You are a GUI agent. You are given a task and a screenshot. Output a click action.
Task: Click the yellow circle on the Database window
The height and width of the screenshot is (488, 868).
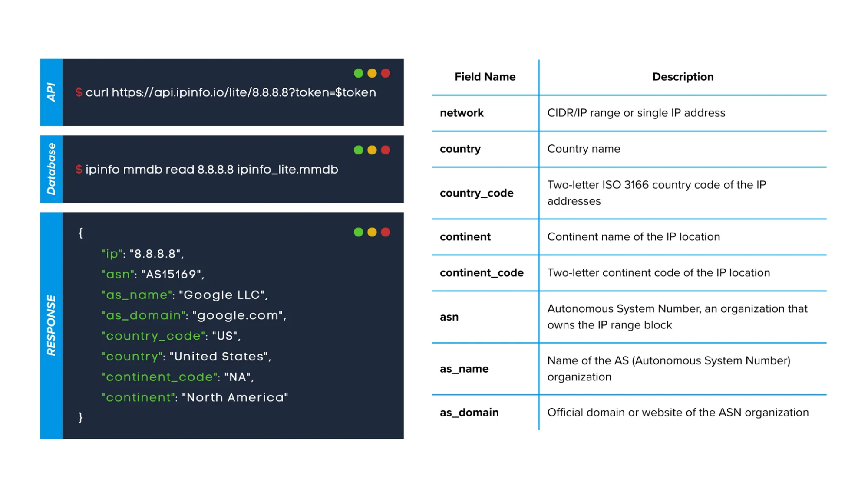click(x=372, y=149)
